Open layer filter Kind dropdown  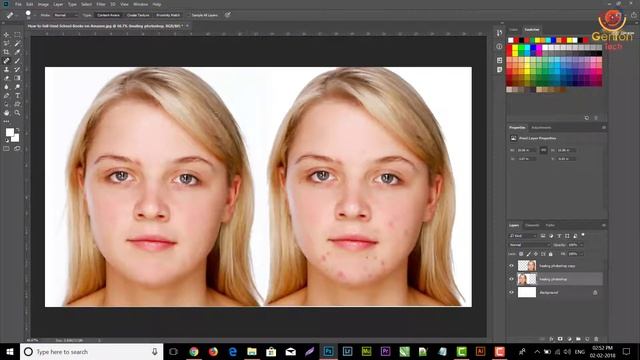coord(523,236)
